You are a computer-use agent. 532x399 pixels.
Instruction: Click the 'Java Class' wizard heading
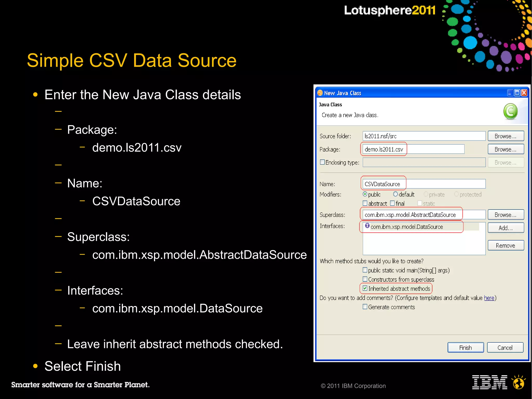[330, 104]
